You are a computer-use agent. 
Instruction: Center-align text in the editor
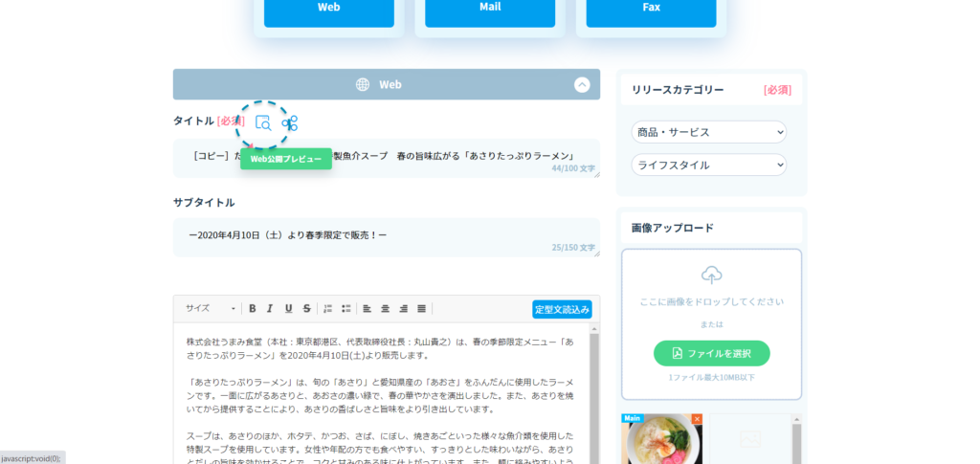(x=385, y=308)
